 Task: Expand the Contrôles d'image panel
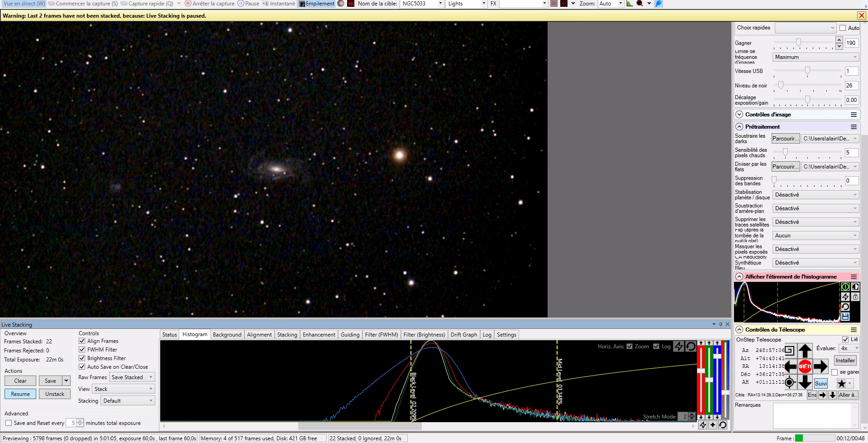pos(739,115)
